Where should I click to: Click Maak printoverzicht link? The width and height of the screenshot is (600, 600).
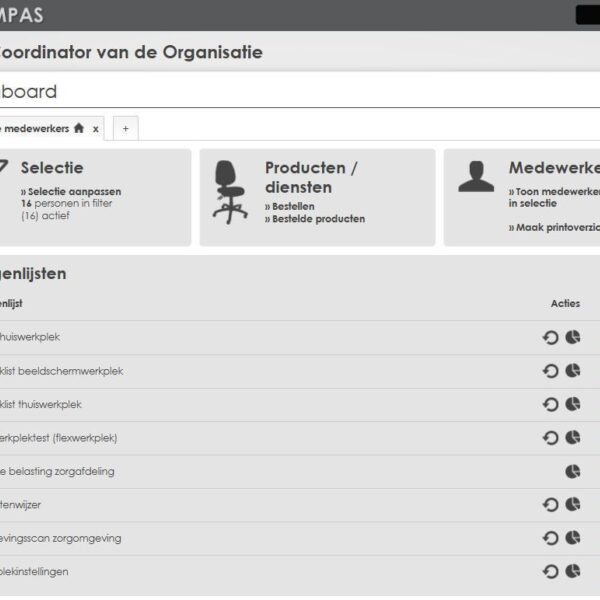click(x=556, y=227)
